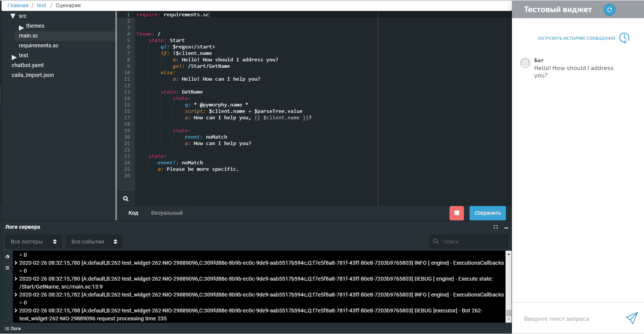The width and height of the screenshot is (644, 334).
Task: Focus the 'Введите текст запроса' input field
Action: point(569,318)
